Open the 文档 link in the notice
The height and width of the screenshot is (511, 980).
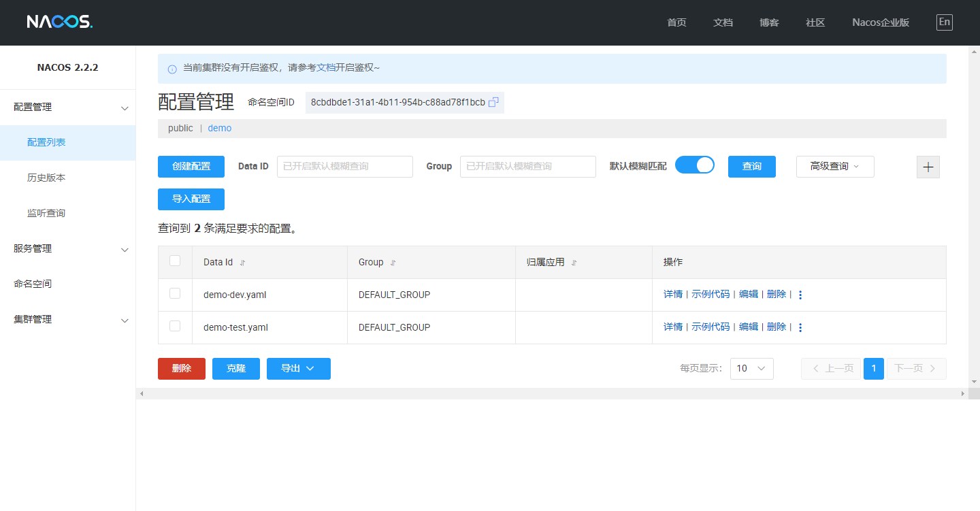point(326,68)
